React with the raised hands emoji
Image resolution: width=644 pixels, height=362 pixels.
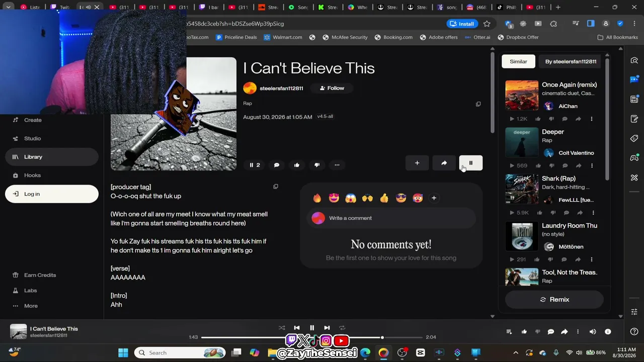click(367, 198)
